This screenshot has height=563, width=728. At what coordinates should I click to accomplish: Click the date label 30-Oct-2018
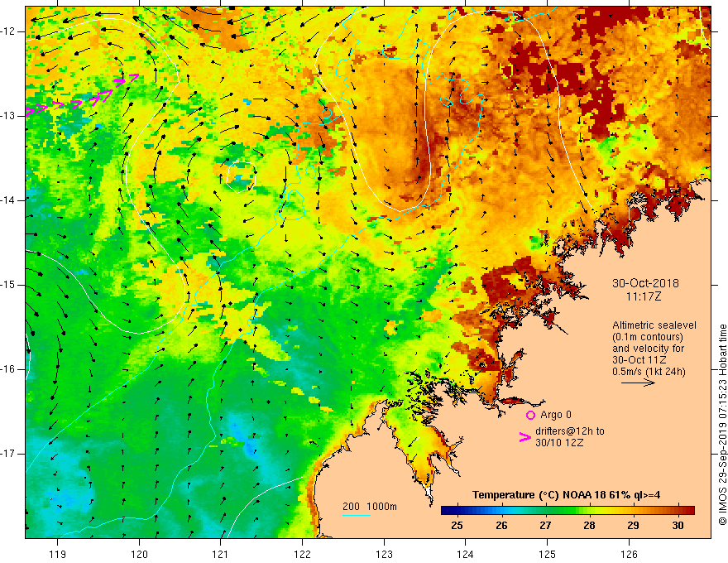[x=645, y=283]
